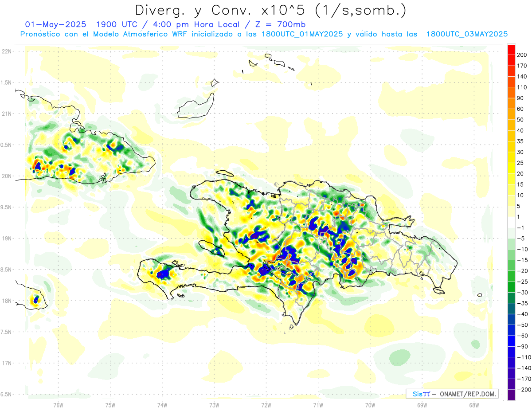
Task: Click the positive 50 colorbar label
Action: (520, 120)
